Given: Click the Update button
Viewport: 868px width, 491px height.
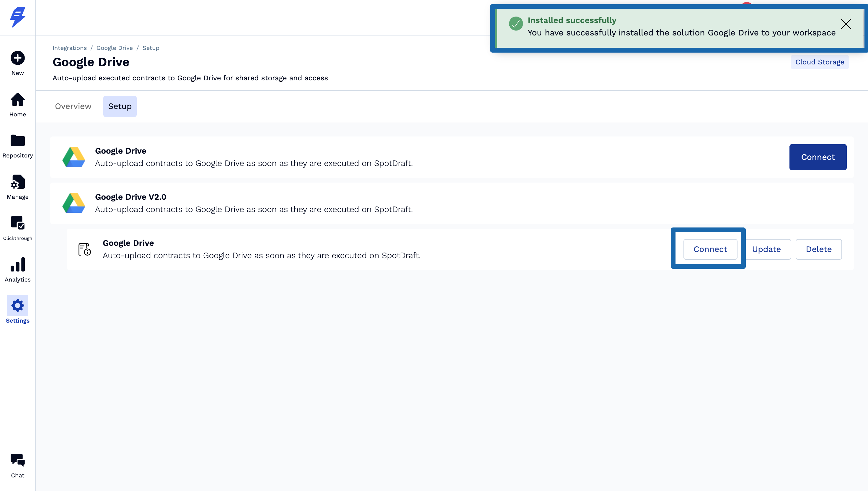Looking at the screenshot, I should 766,249.
